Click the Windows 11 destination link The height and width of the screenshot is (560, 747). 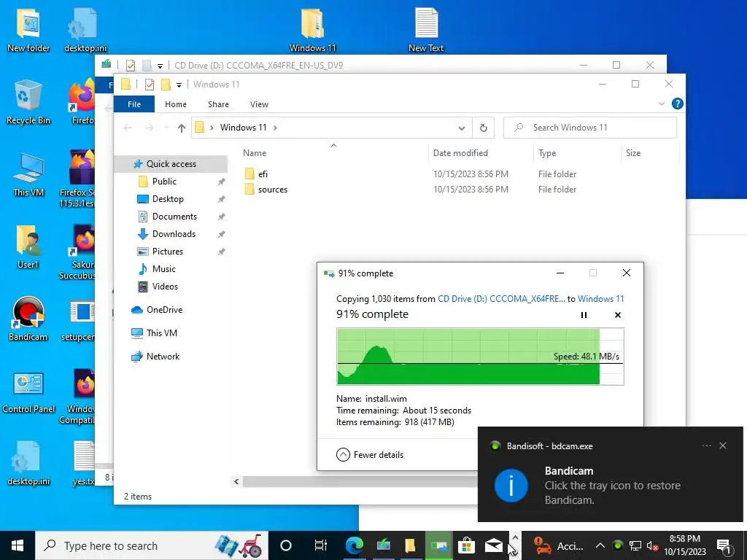click(x=601, y=299)
